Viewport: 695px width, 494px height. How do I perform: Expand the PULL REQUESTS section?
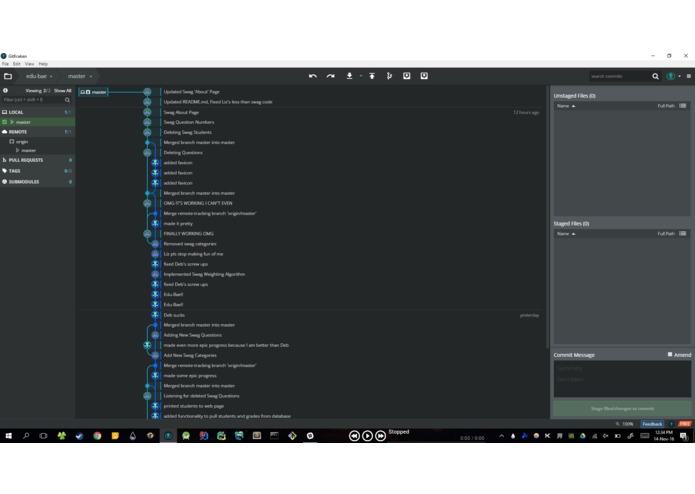coord(37,160)
